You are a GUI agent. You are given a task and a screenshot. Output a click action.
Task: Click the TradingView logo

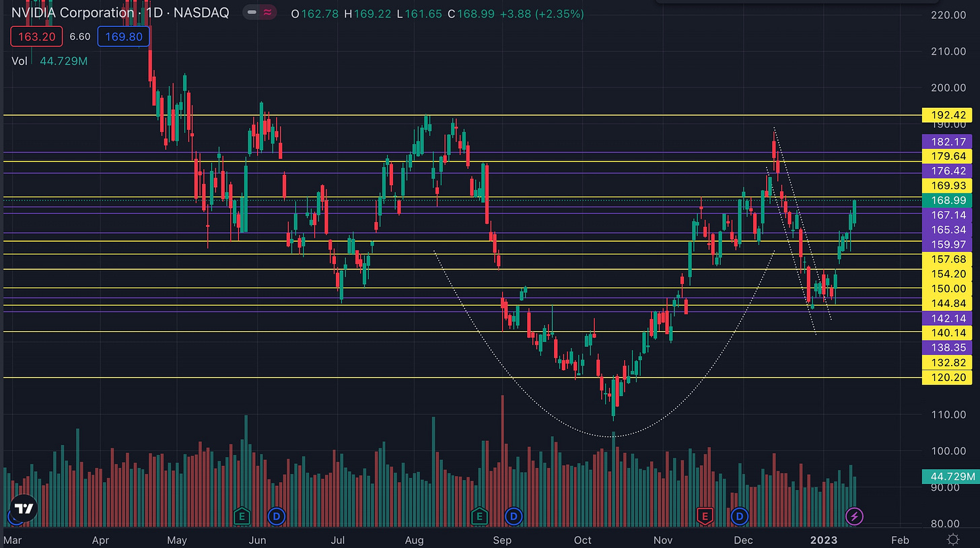point(24,509)
